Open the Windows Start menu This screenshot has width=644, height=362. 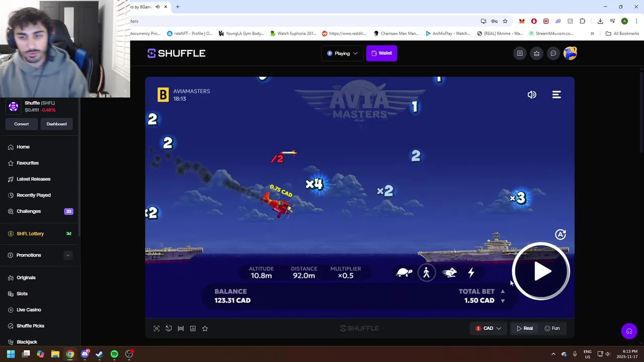(x=11, y=354)
